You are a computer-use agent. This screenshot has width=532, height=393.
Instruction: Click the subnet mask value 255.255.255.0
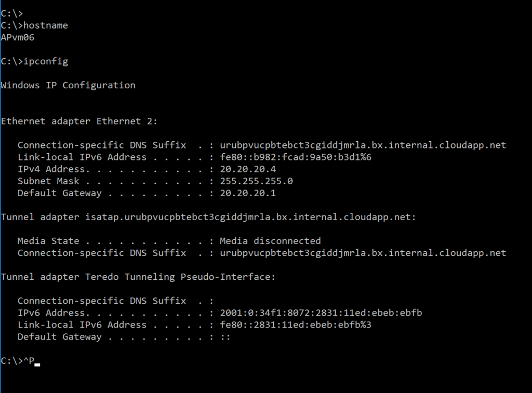257,181
